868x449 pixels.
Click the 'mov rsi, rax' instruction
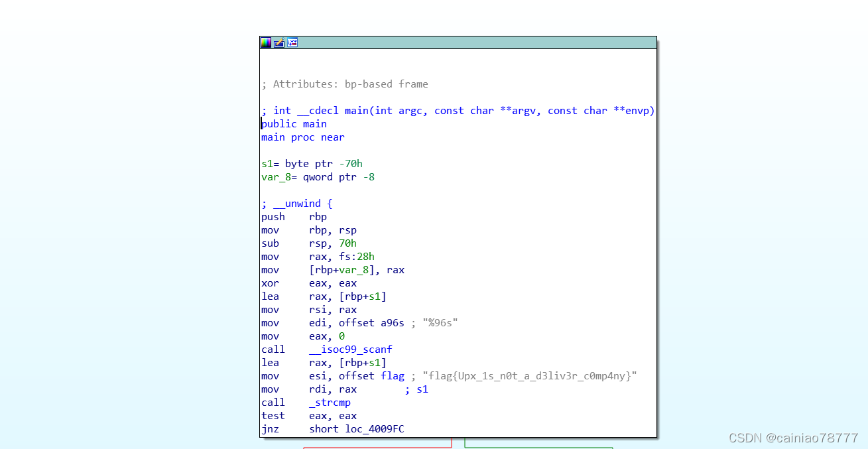click(x=309, y=310)
